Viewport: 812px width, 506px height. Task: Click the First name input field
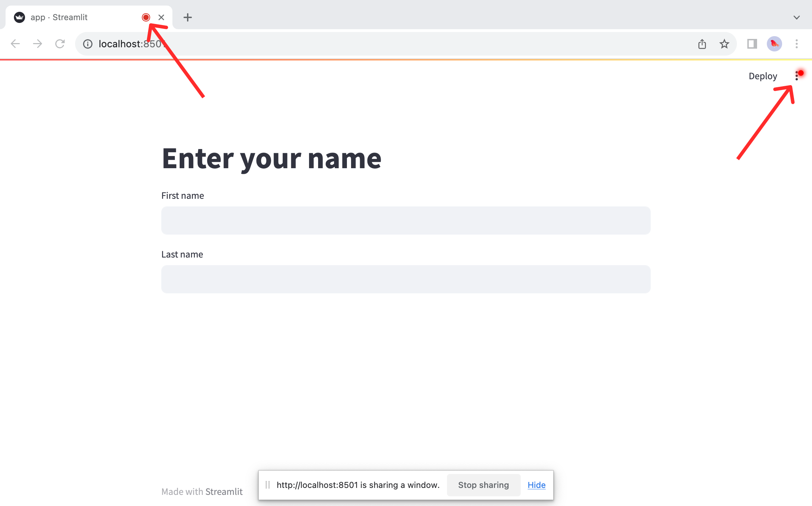406,220
